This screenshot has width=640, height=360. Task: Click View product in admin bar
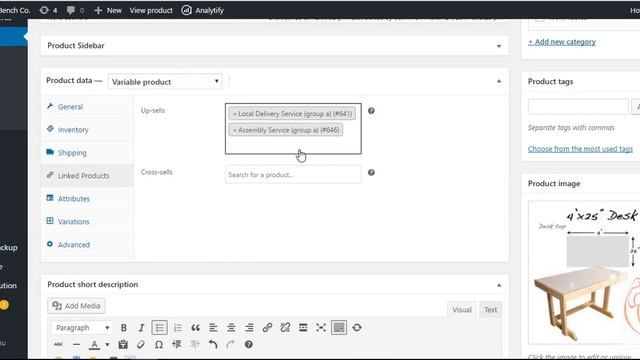coord(151,10)
